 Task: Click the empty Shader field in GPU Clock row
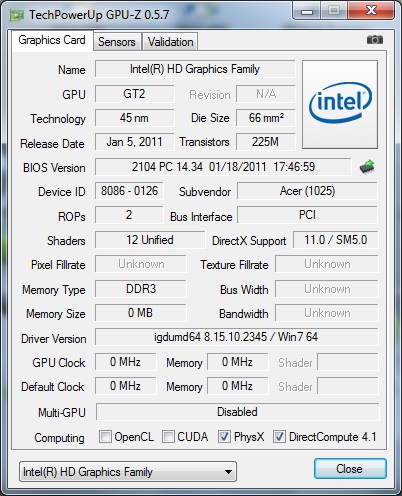pyautogui.click(x=348, y=362)
